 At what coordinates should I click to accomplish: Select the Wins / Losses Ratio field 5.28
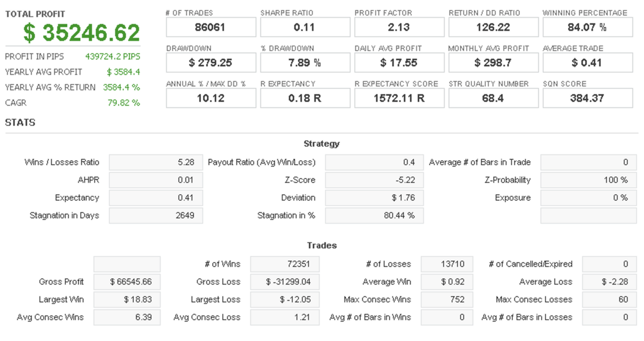click(x=156, y=162)
